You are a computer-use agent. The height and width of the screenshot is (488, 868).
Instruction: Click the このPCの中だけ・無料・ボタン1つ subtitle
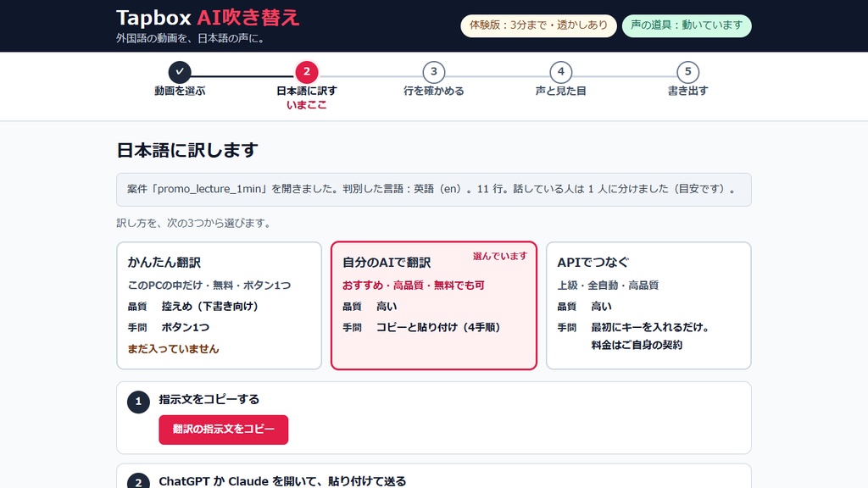tap(209, 286)
